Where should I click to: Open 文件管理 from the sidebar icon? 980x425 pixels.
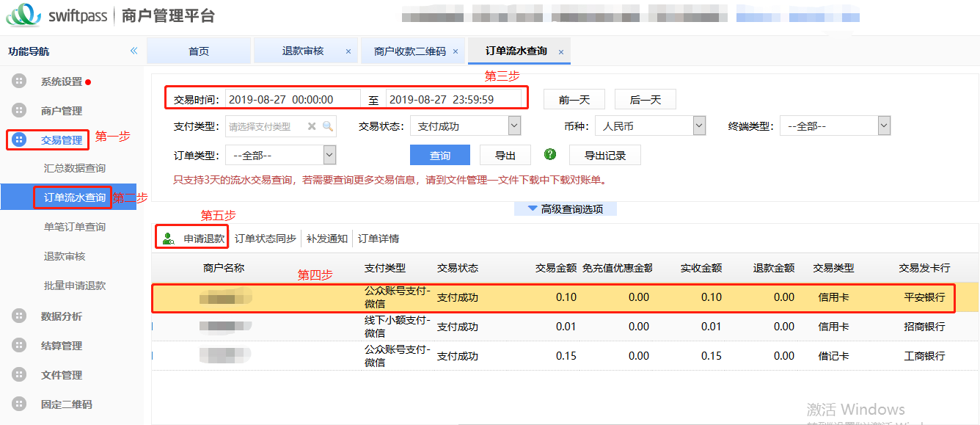(x=19, y=376)
